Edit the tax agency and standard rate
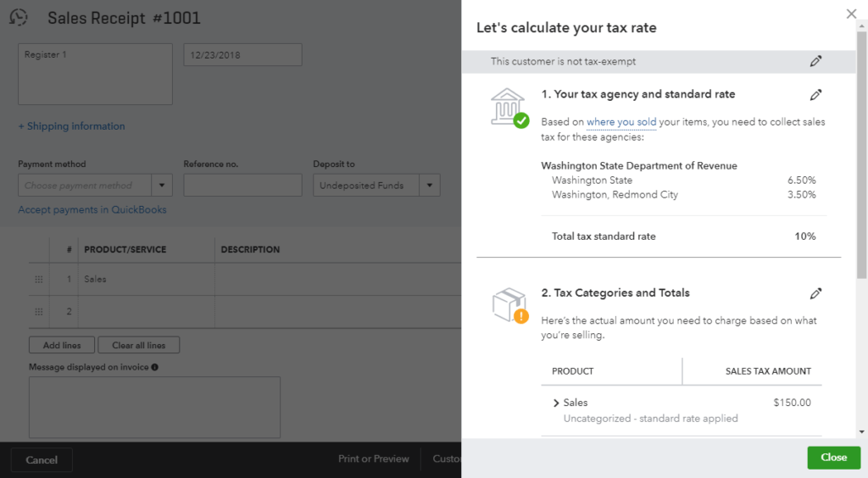 pyautogui.click(x=815, y=95)
